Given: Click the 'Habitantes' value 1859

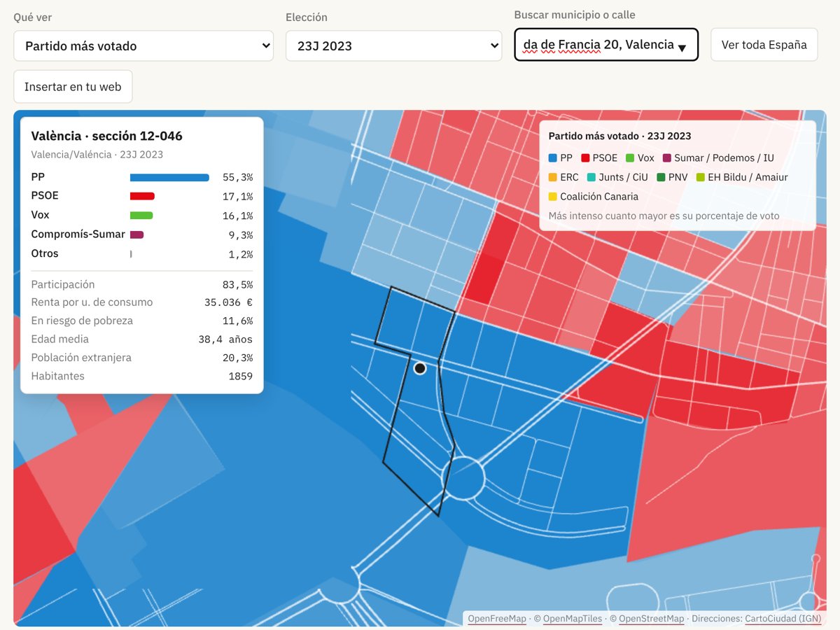Looking at the screenshot, I should click(x=241, y=377).
